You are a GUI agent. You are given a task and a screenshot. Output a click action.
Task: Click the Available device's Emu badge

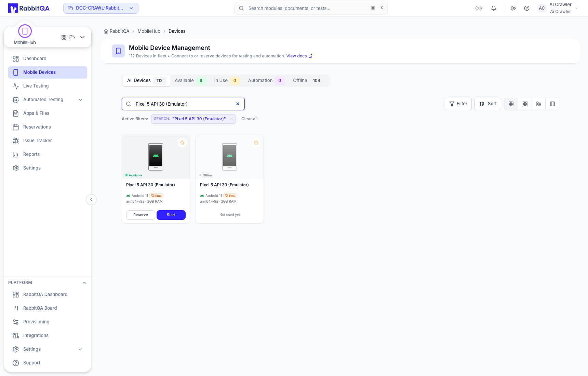pos(157,196)
